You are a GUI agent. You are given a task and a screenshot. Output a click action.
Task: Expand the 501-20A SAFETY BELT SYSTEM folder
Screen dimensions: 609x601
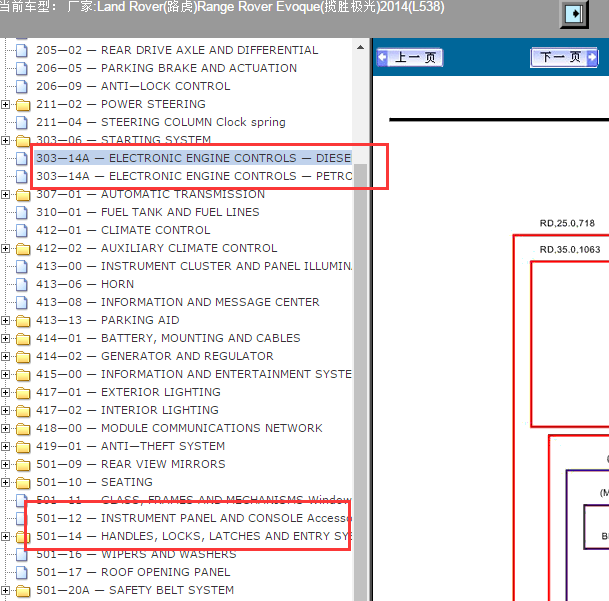[5, 590]
